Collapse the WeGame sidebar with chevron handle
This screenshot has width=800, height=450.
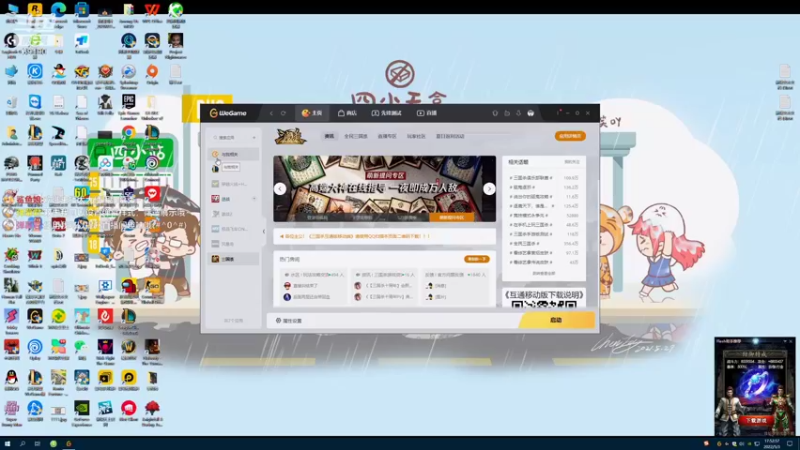264,231
